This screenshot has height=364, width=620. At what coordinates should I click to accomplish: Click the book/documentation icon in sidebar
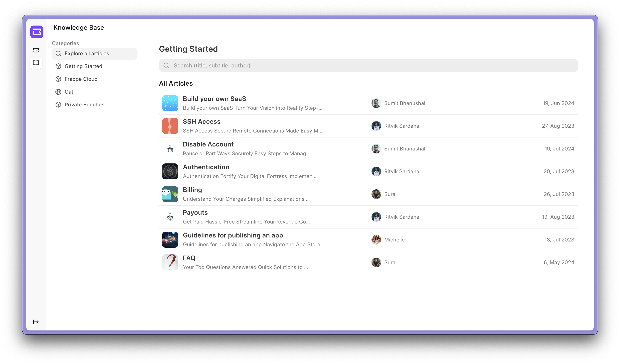click(36, 63)
